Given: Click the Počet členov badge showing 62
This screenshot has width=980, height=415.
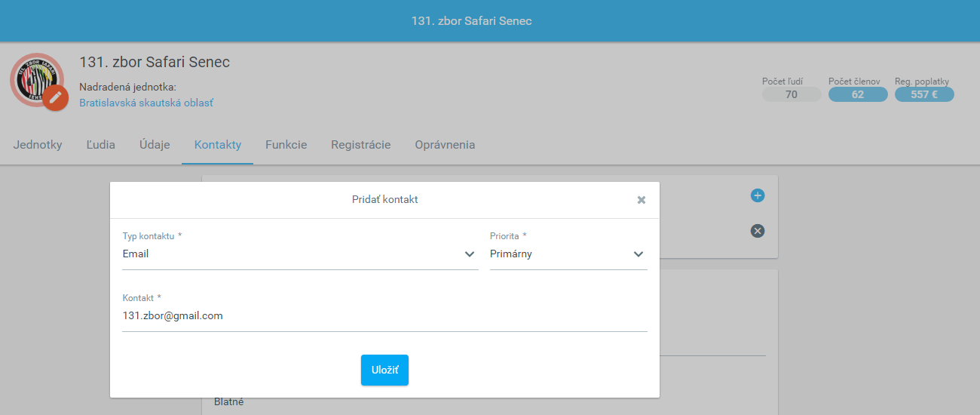Looking at the screenshot, I should point(858,94).
